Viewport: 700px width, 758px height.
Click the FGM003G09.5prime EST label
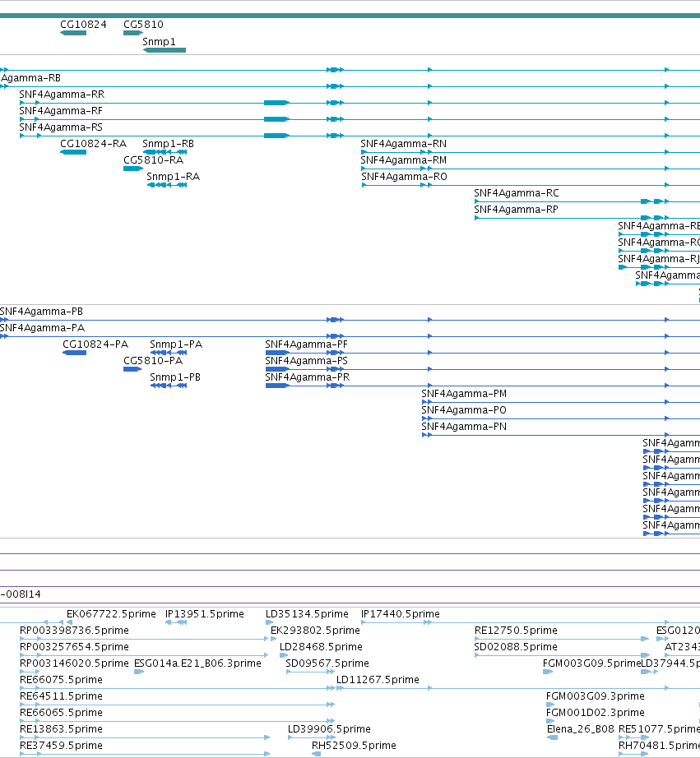tap(591, 663)
